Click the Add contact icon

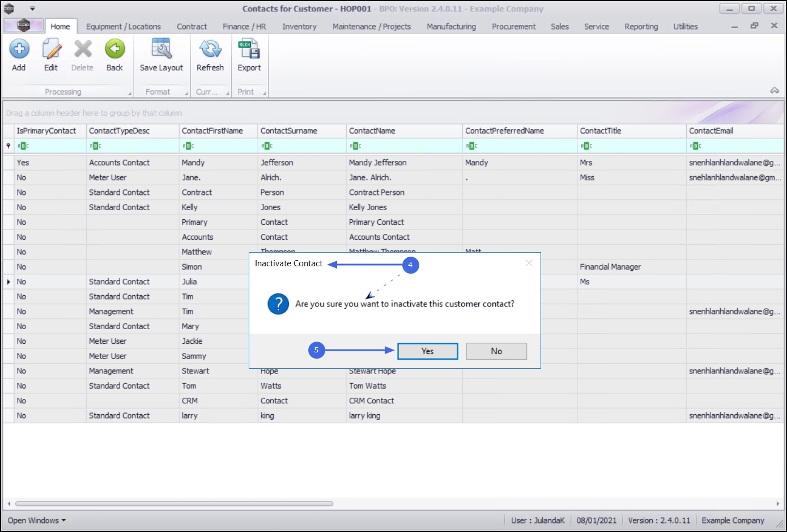pos(19,49)
